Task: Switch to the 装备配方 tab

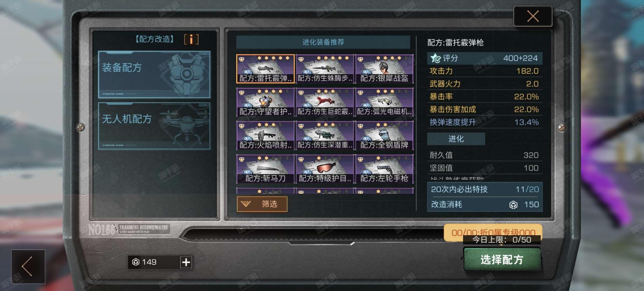Action: tap(154, 75)
